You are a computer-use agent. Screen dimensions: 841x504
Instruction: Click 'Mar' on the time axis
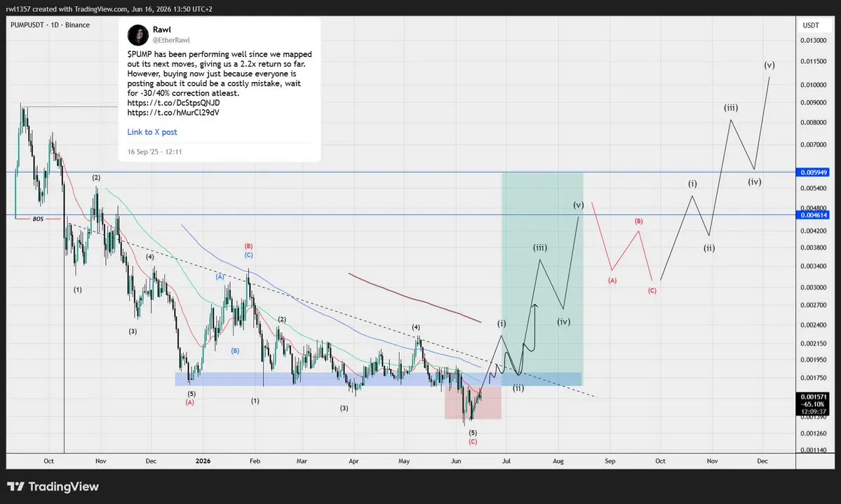pos(302,461)
